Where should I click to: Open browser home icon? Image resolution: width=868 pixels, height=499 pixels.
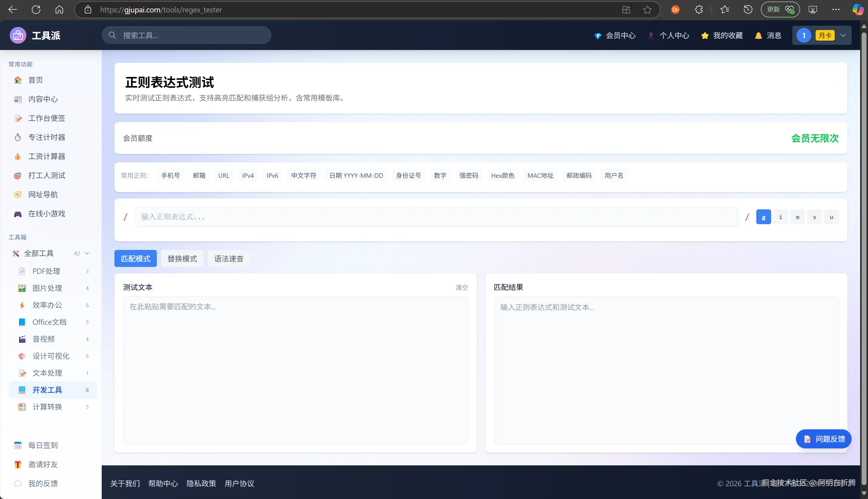pyautogui.click(x=59, y=10)
